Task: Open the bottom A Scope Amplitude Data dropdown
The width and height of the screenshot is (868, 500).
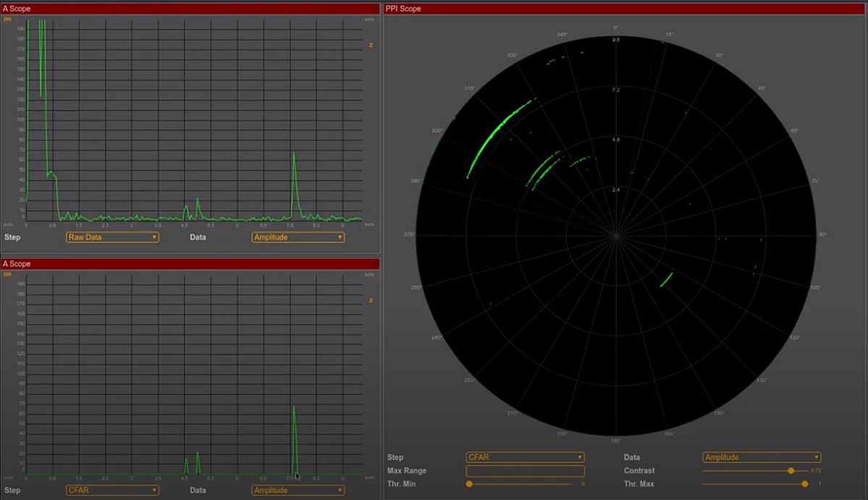Action: pyautogui.click(x=298, y=491)
